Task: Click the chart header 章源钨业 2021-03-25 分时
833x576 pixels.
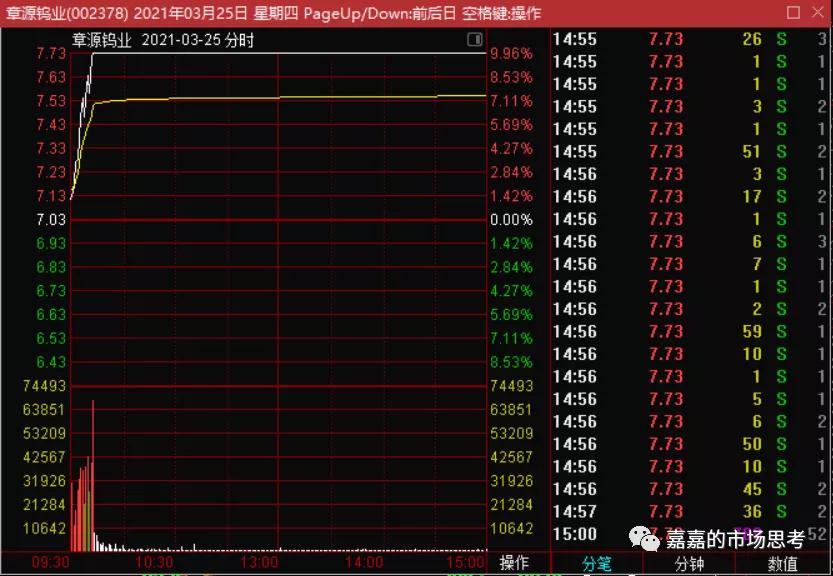Action: (163, 40)
